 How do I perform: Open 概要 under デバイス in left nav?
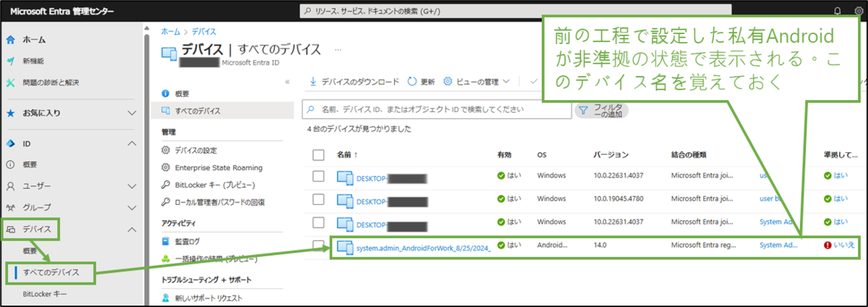click(30, 251)
